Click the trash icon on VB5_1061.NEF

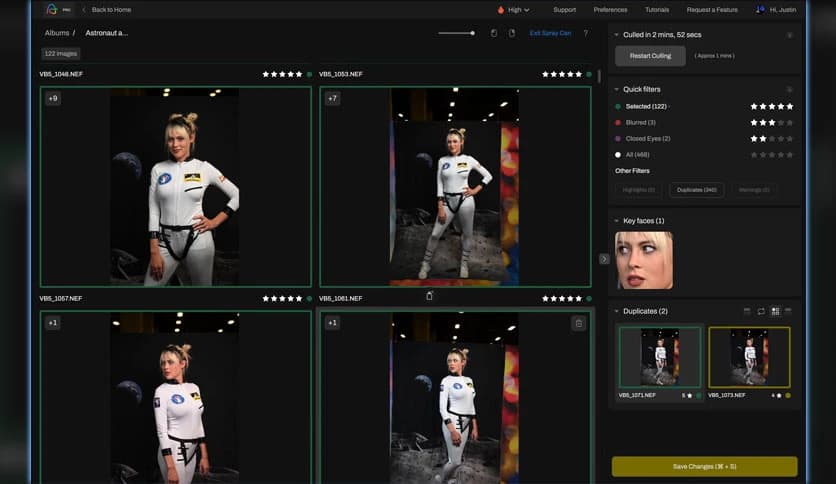coord(578,323)
